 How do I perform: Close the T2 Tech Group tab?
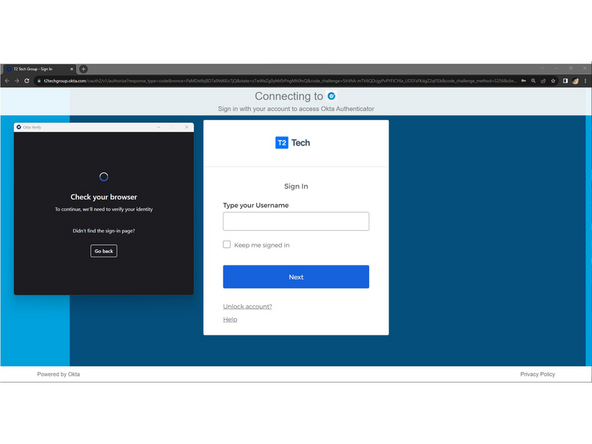tap(72, 69)
